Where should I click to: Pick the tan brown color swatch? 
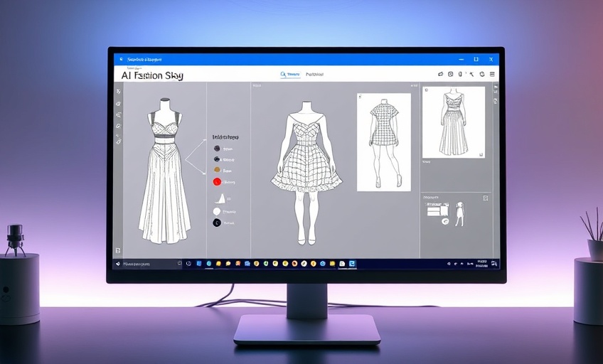(217, 171)
